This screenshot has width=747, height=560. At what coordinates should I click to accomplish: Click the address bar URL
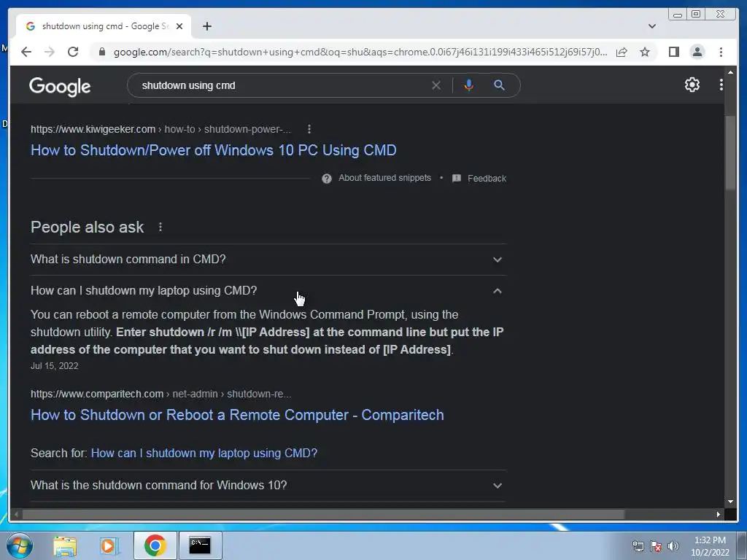pyautogui.click(x=360, y=52)
